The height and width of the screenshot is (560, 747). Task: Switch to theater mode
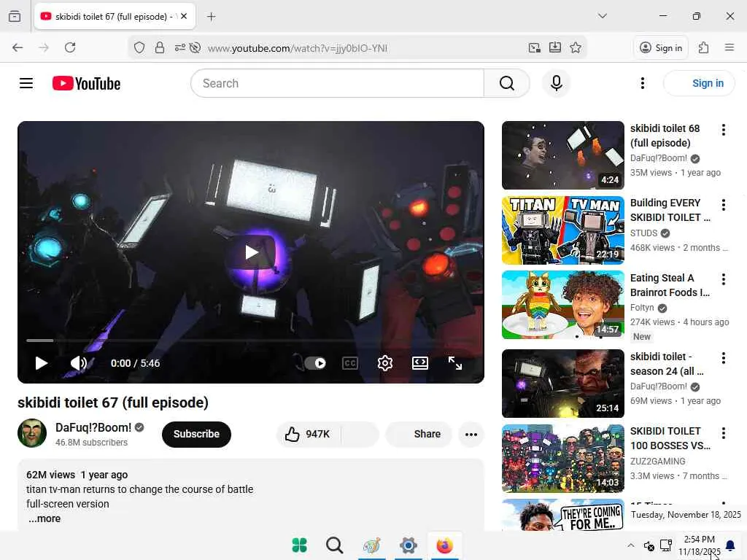pyautogui.click(x=419, y=363)
